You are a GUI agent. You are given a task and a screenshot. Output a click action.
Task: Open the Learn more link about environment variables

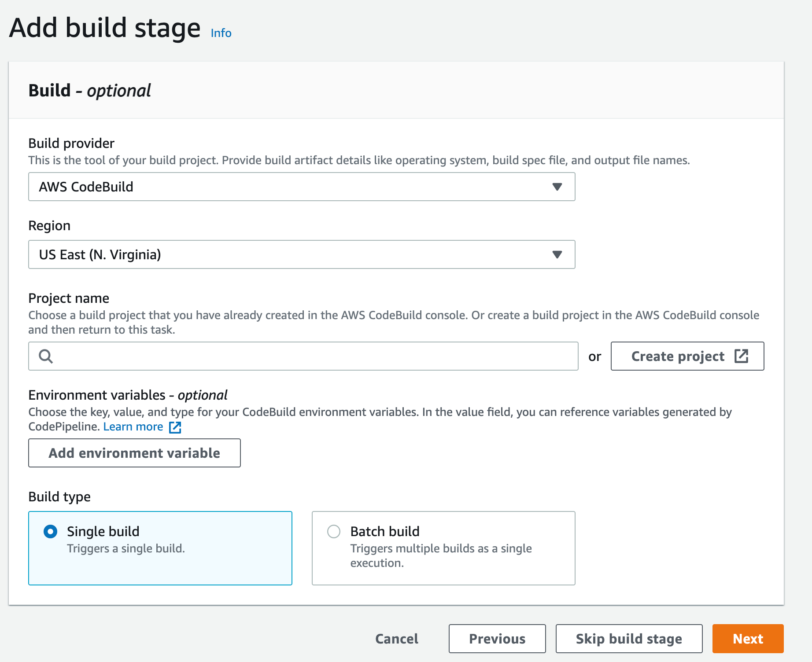click(133, 427)
